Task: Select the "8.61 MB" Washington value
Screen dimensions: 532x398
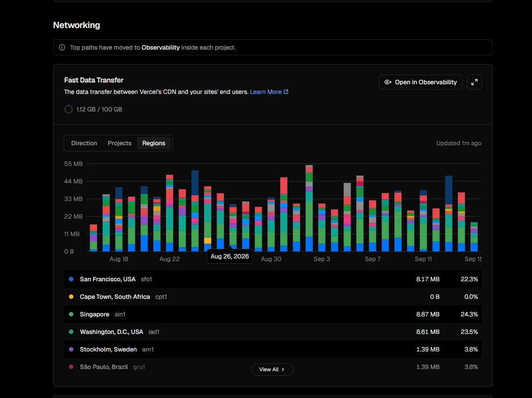Action: pyautogui.click(x=428, y=332)
